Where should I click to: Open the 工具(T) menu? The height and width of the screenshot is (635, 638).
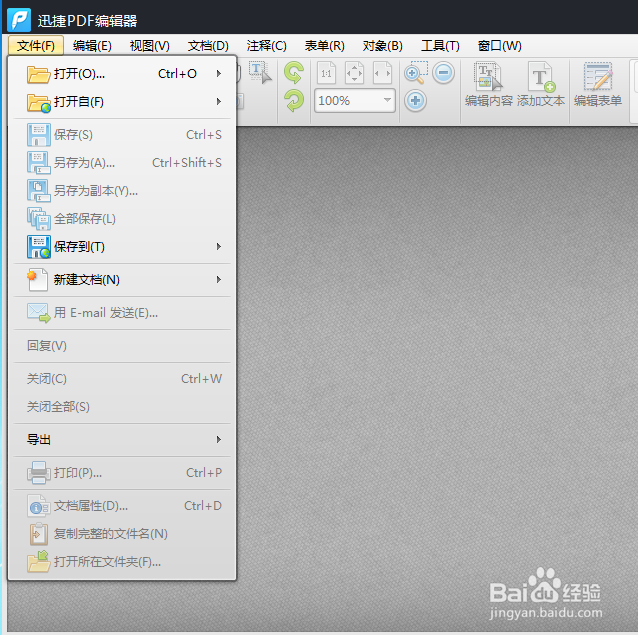click(x=440, y=46)
